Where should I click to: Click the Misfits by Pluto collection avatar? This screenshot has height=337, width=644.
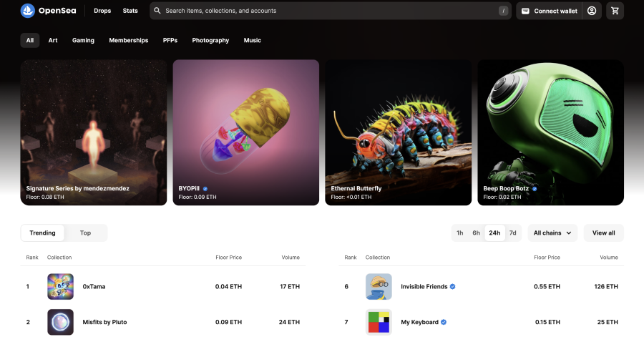coord(60,322)
